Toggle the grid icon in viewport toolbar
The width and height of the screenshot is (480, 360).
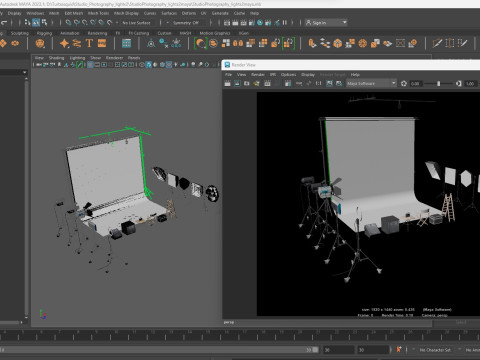click(x=90, y=65)
